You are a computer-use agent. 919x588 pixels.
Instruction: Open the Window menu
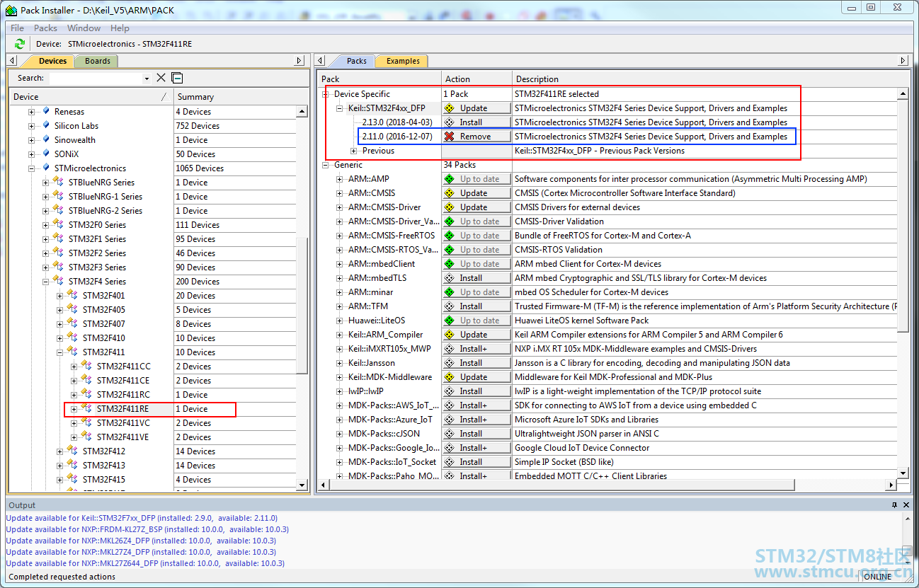coord(84,28)
